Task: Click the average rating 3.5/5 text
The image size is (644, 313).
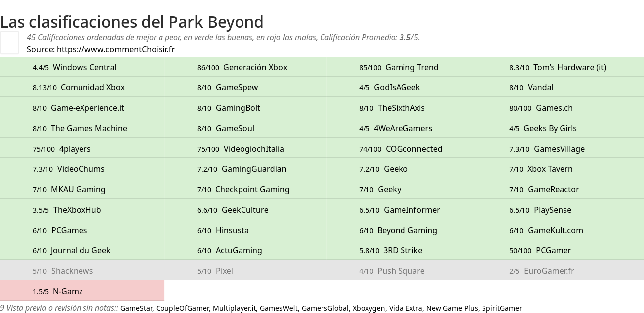Action: pos(409,37)
